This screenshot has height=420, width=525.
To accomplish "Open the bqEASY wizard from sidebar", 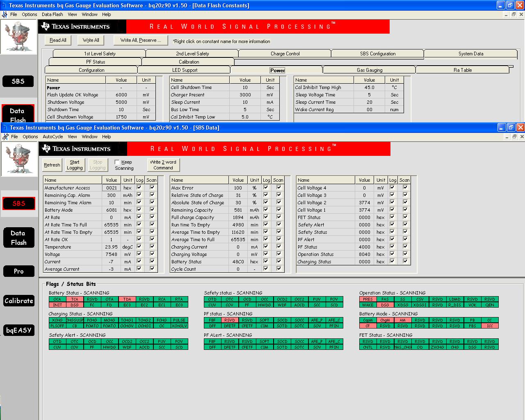I will point(18,330).
